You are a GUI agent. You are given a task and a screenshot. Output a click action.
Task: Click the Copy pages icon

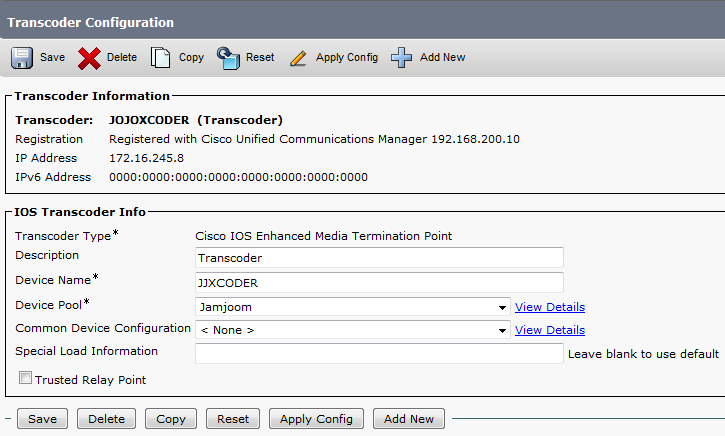pyautogui.click(x=160, y=58)
